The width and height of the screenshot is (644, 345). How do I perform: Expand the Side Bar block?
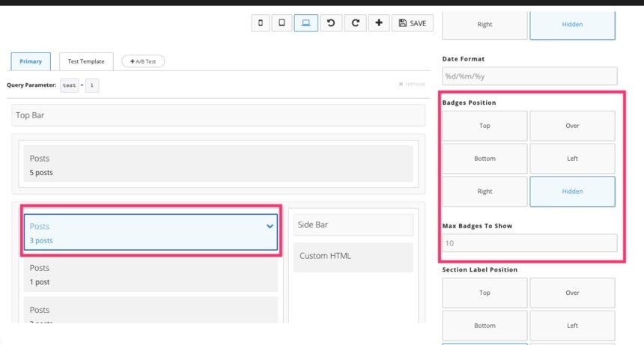pos(353,225)
